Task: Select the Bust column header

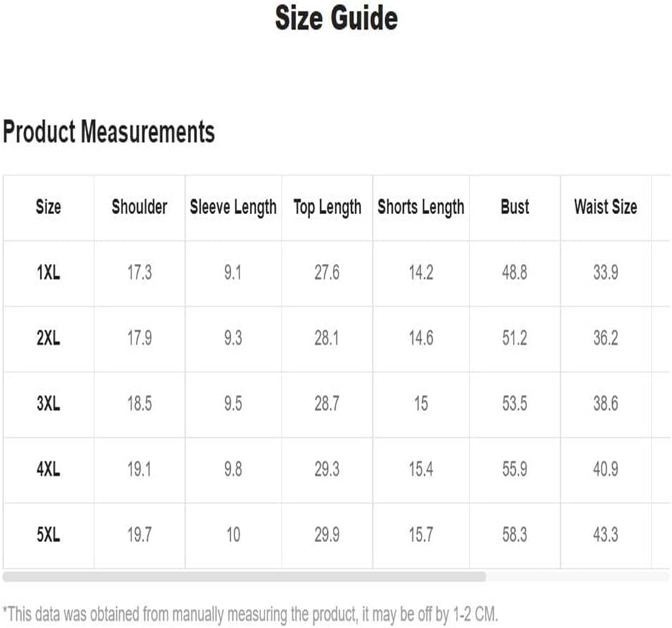Action: click(514, 207)
